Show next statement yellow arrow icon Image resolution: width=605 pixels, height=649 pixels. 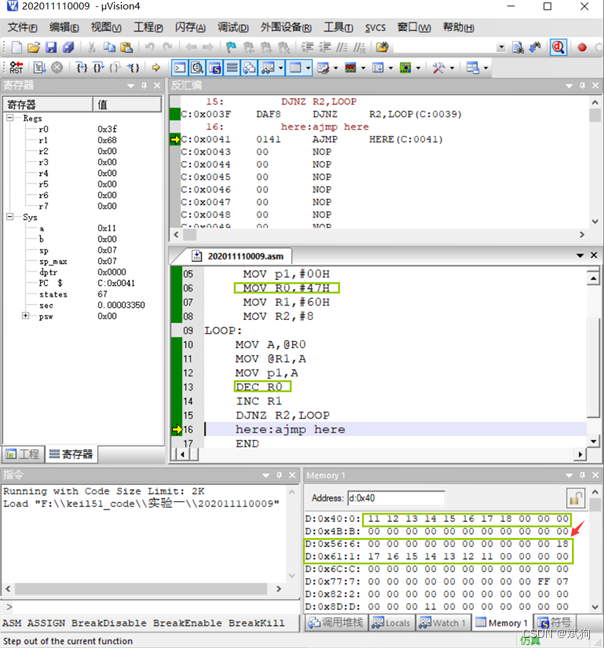pyautogui.click(x=156, y=67)
